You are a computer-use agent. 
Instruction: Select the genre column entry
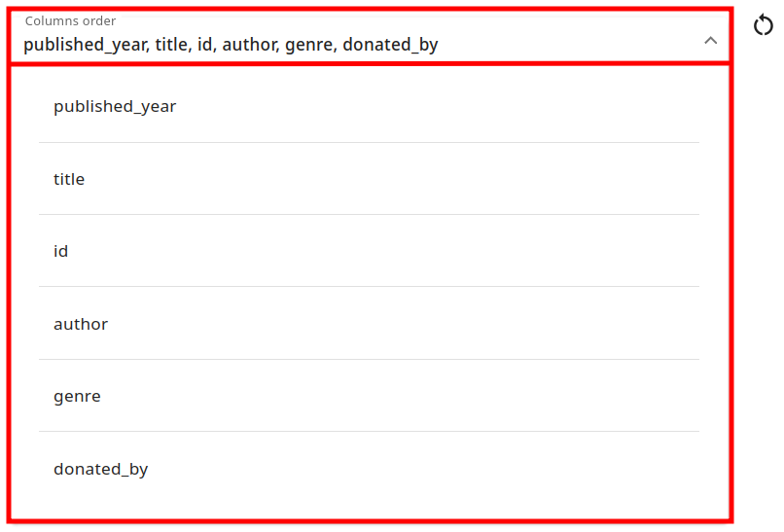(x=77, y=396)
